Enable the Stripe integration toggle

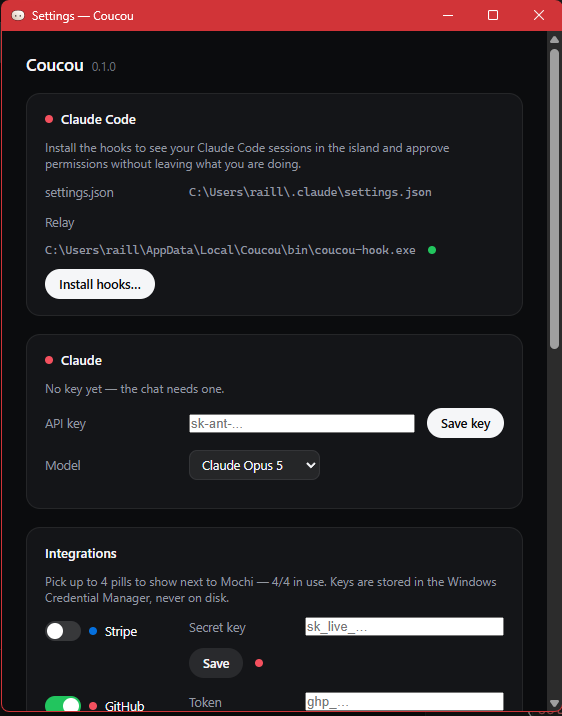pos(63,632)
